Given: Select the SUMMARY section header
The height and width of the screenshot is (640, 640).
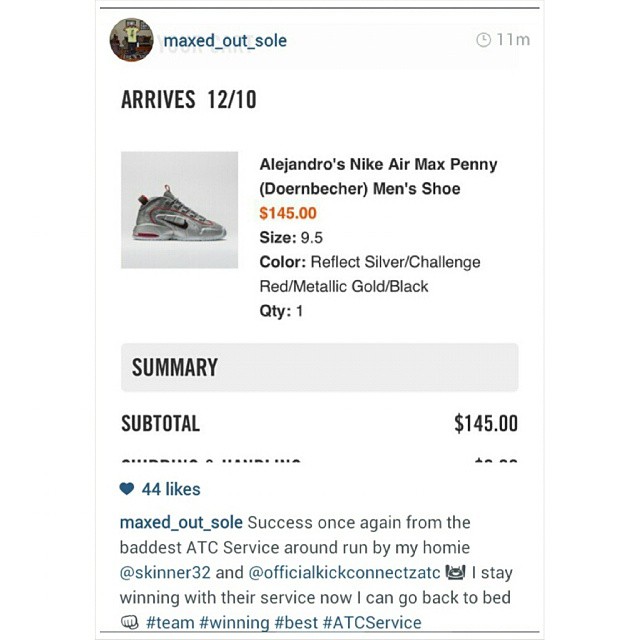Looking at the screenshot, I should coord(320,367).
